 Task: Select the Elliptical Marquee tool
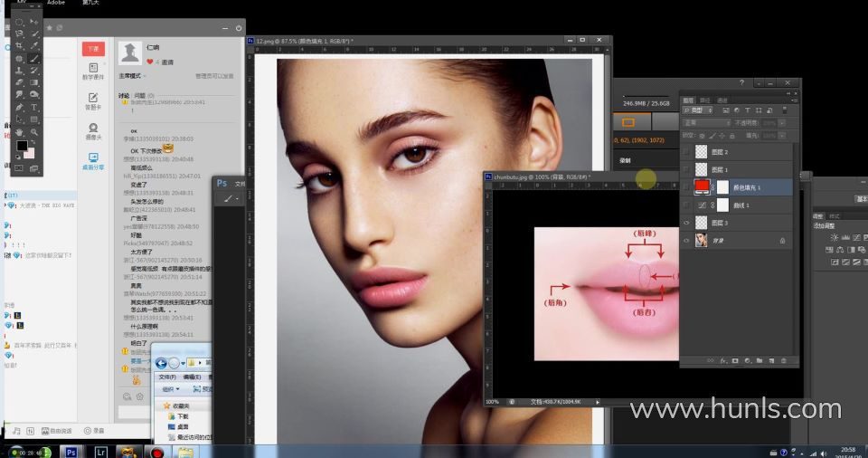point(19,23)
